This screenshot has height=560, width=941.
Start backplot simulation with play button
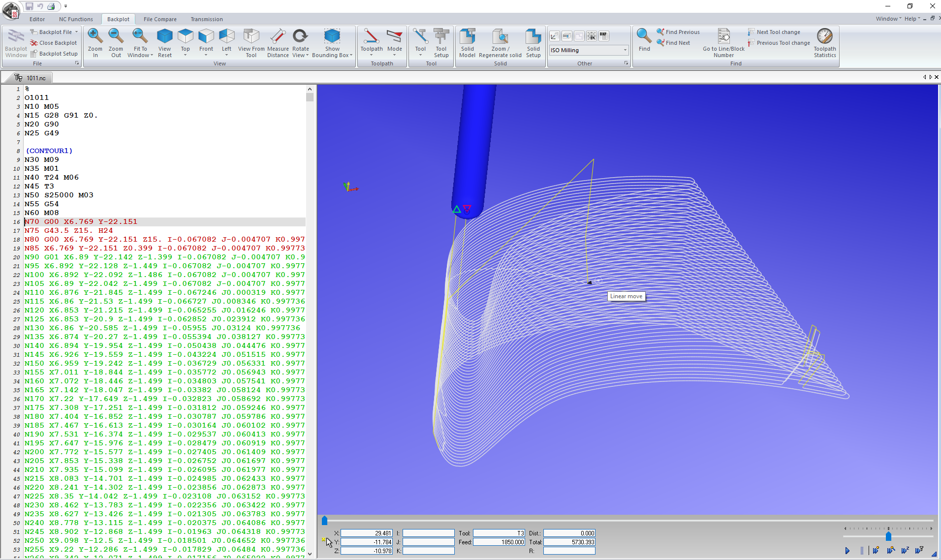click(x=847, y=551)
